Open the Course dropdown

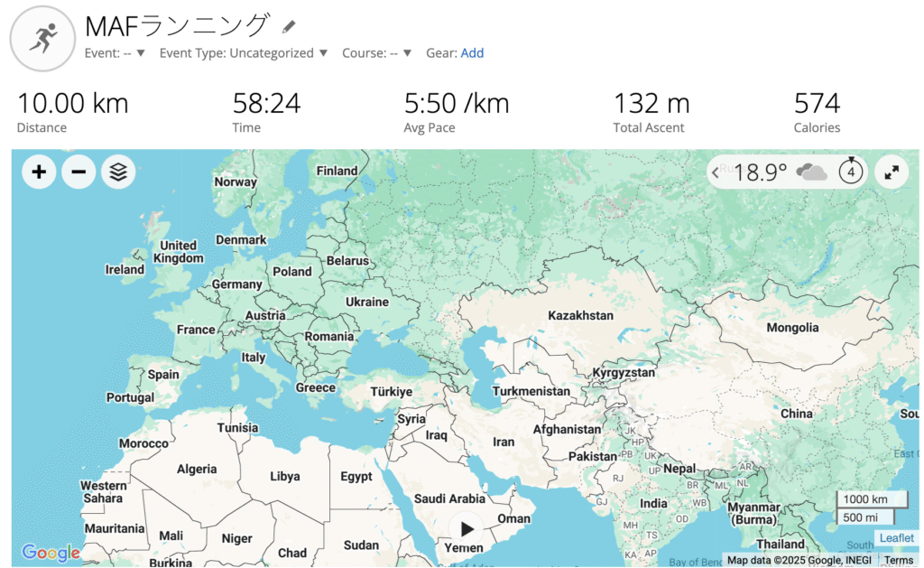tap(376, 53)
